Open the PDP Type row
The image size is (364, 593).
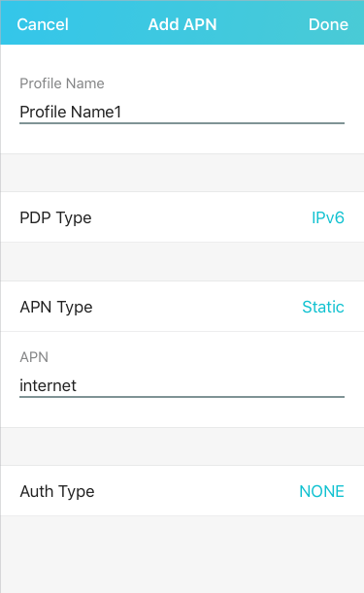point(182,217)
